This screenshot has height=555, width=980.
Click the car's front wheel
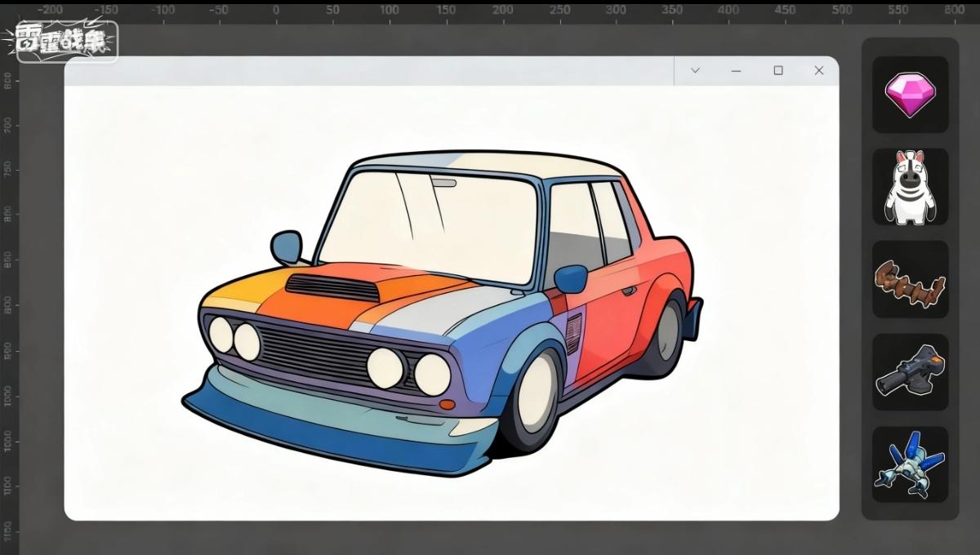click(535, 396)
